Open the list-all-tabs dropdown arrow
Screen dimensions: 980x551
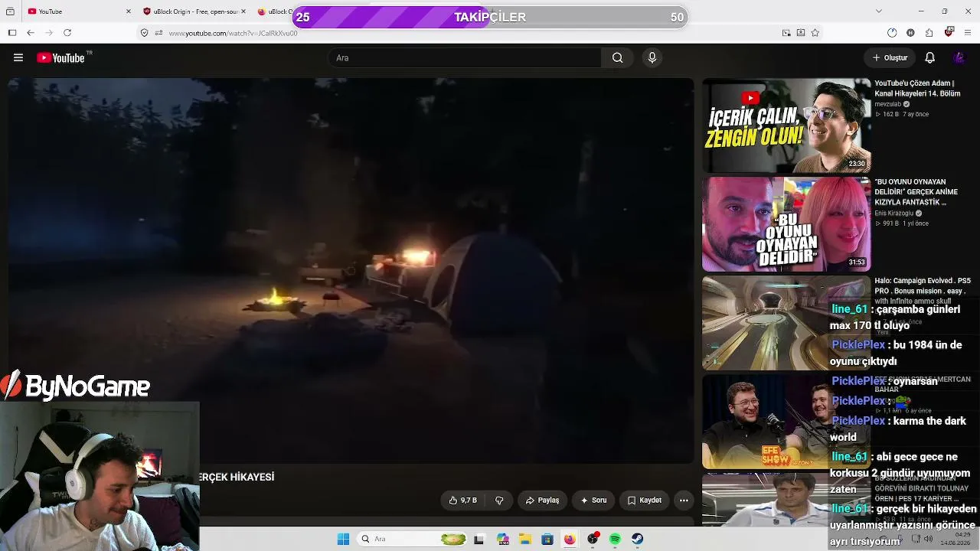(879, 11)
